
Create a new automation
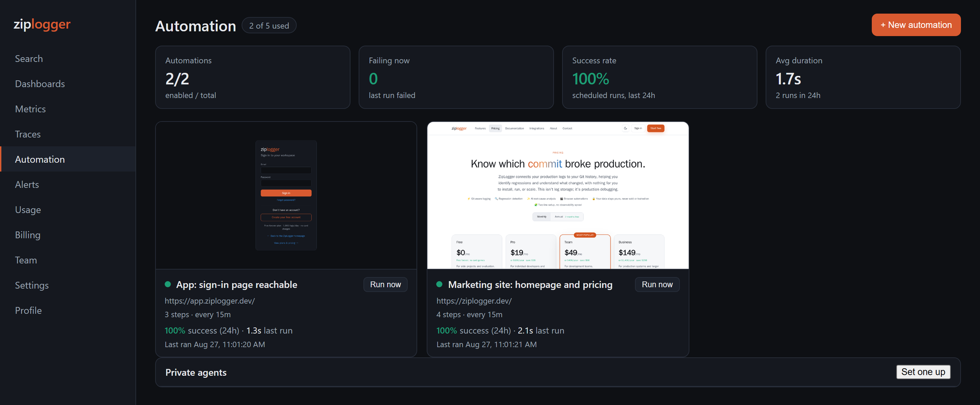click(x=916, y=25)
